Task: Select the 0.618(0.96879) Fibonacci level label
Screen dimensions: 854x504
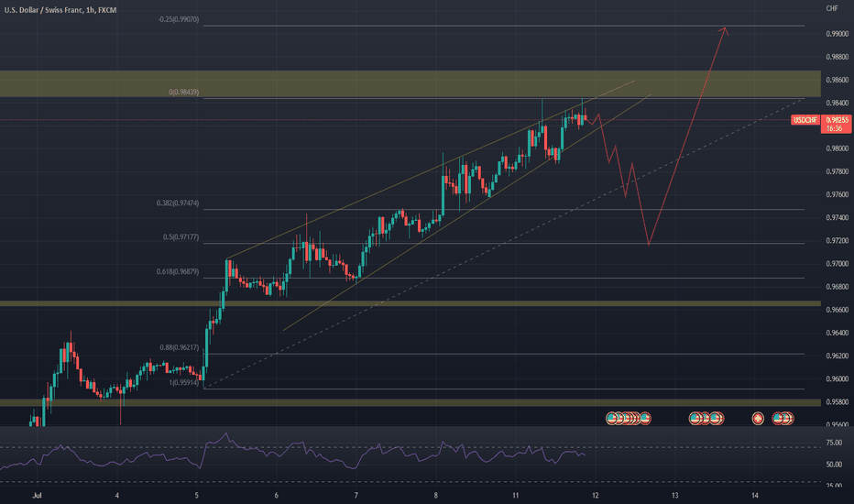Action: [x=178, y=272]
